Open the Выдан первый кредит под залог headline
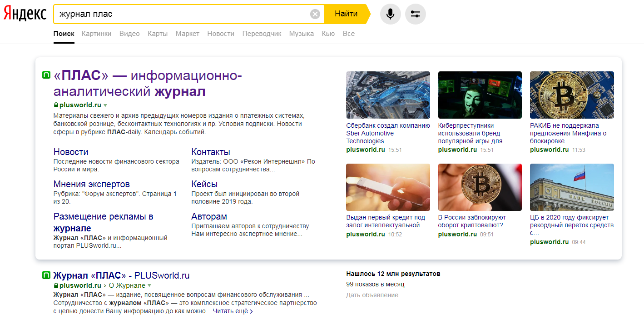 386,221
